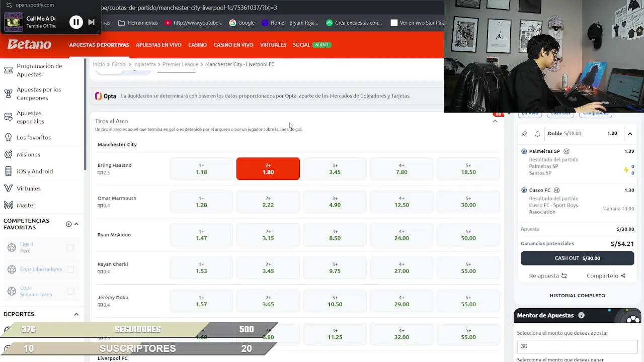This screenshot has height=362, width=644.
Task: Open the Crea encuestas bookmark
Action: (x=354, y=23)
